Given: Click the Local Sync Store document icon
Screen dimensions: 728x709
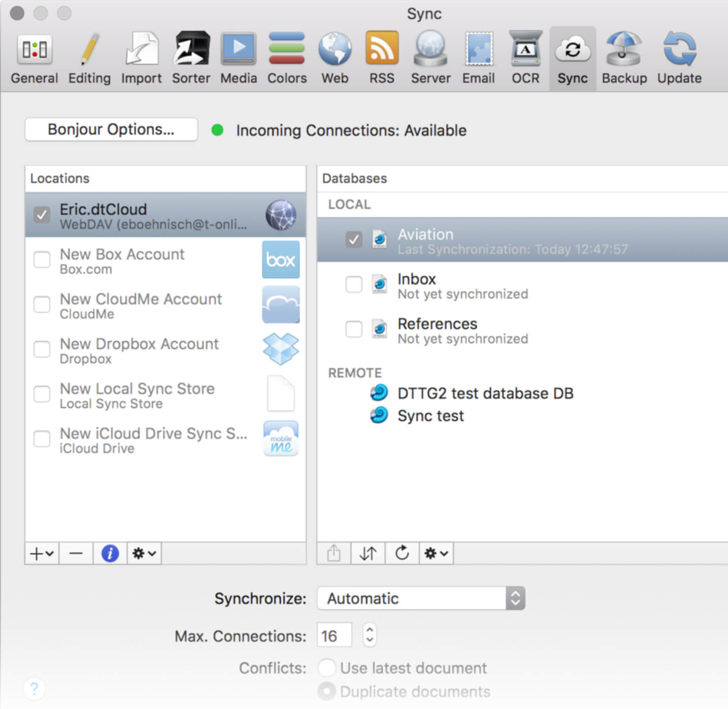Looking at the screenshot, I should pos(281,394).
